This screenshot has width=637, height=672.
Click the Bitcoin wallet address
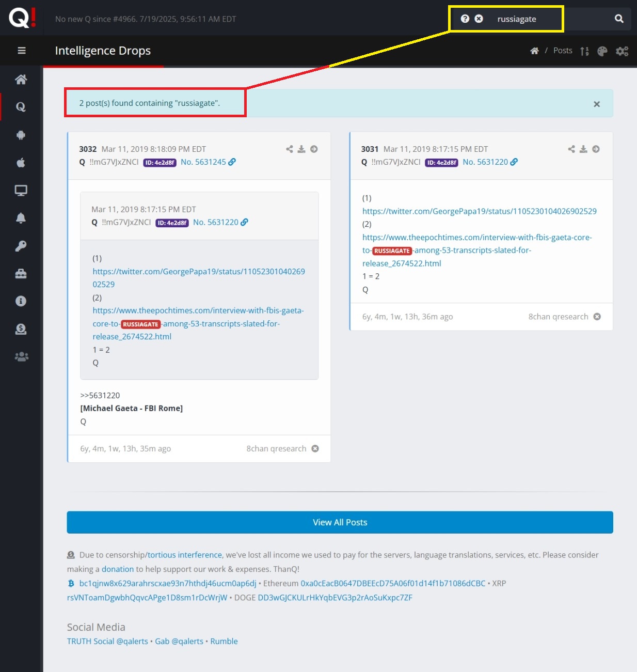coord(168,584)
